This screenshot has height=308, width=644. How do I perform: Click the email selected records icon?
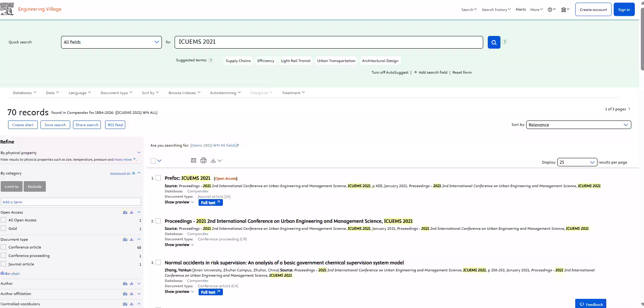point(193,160)
